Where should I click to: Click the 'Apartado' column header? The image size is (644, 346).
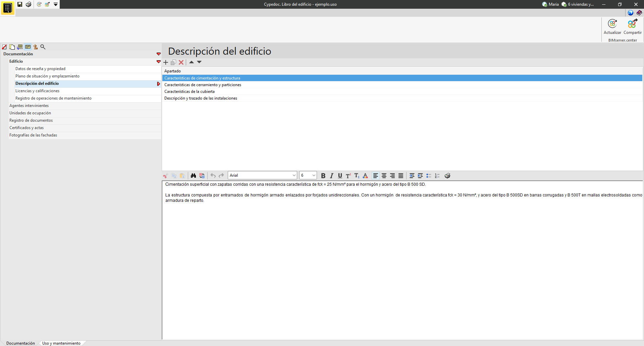click(402, 71)
